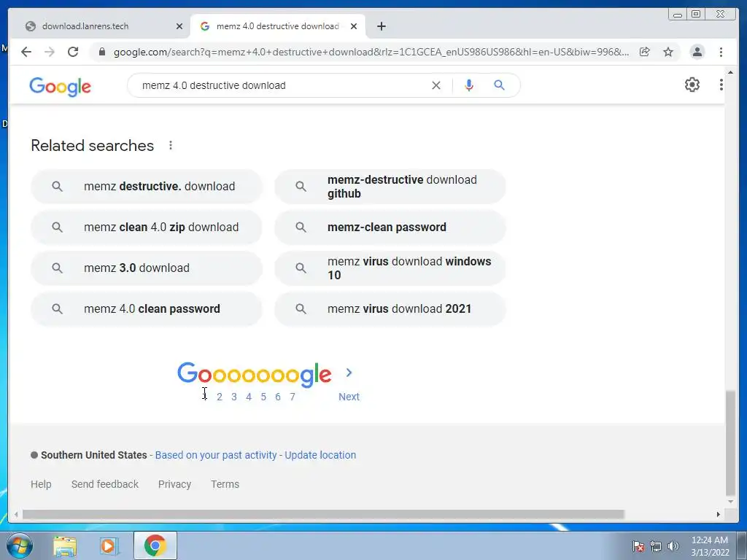Open Terms footer link

pos(225,484)
